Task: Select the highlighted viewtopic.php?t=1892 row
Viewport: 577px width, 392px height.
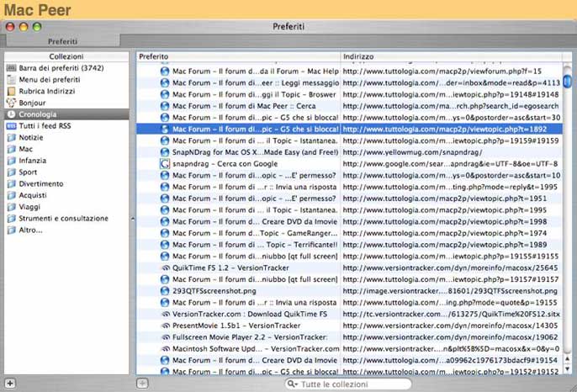Action: point(349,129)
